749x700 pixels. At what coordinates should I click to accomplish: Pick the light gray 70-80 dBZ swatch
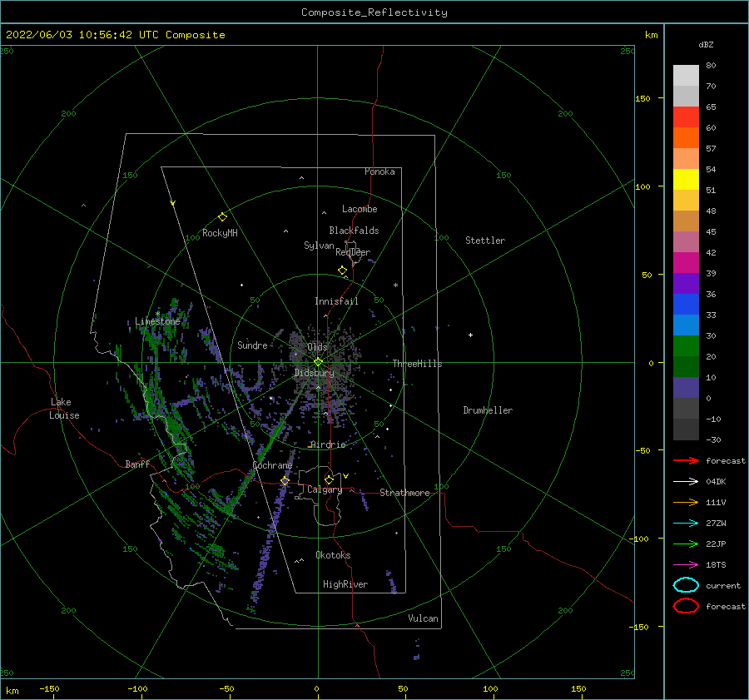(686, 75)
